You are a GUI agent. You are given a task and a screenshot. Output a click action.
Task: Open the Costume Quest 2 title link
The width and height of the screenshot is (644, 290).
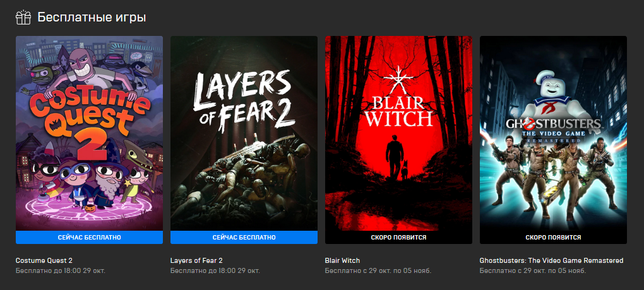(x=44, y=260)
